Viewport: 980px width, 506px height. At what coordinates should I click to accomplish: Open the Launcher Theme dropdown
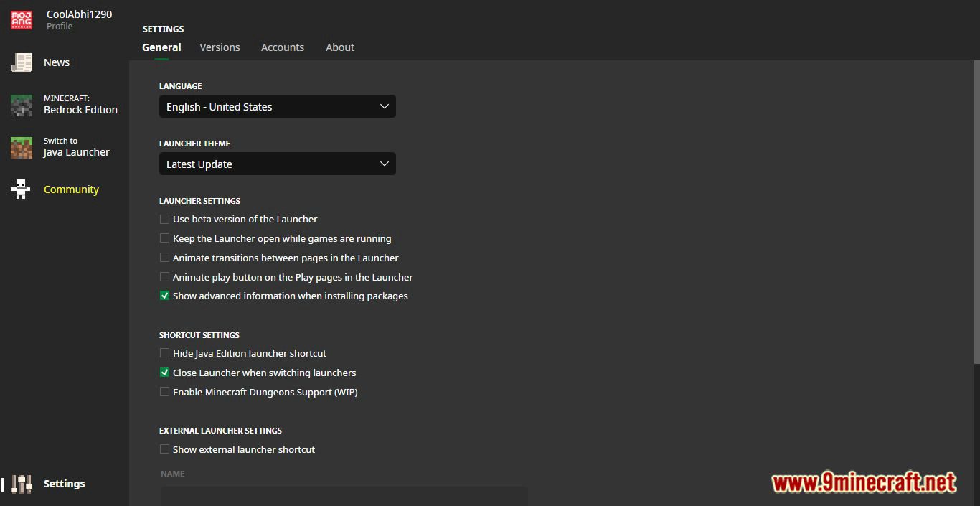(x=277, y=164)
